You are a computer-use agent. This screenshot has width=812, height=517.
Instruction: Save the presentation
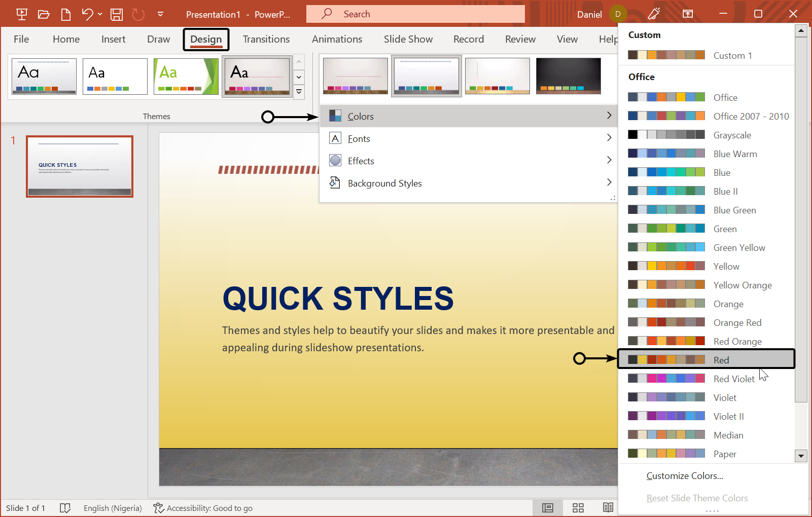tap(116, 14)
